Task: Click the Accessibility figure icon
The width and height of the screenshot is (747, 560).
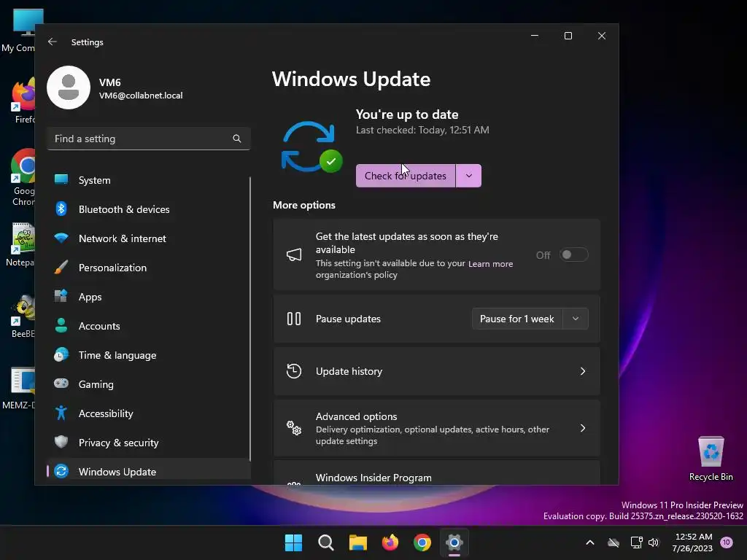Action: click(x=61, y=413)
